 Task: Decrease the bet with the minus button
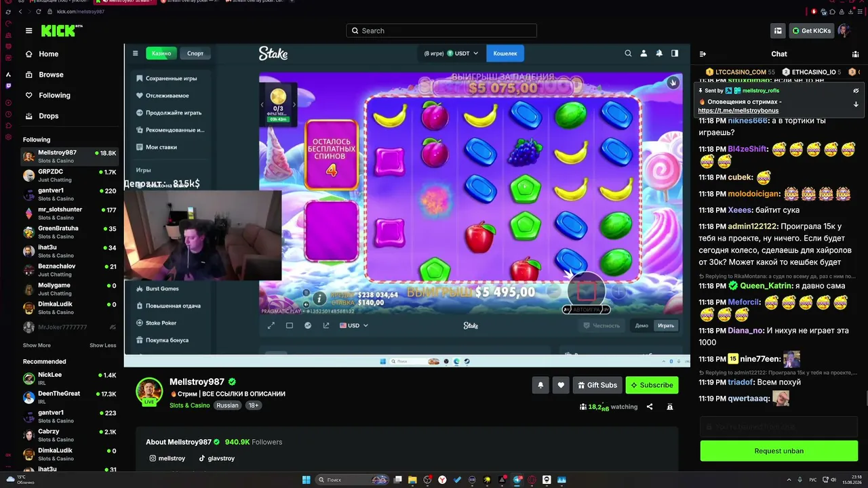click(555, 291)
